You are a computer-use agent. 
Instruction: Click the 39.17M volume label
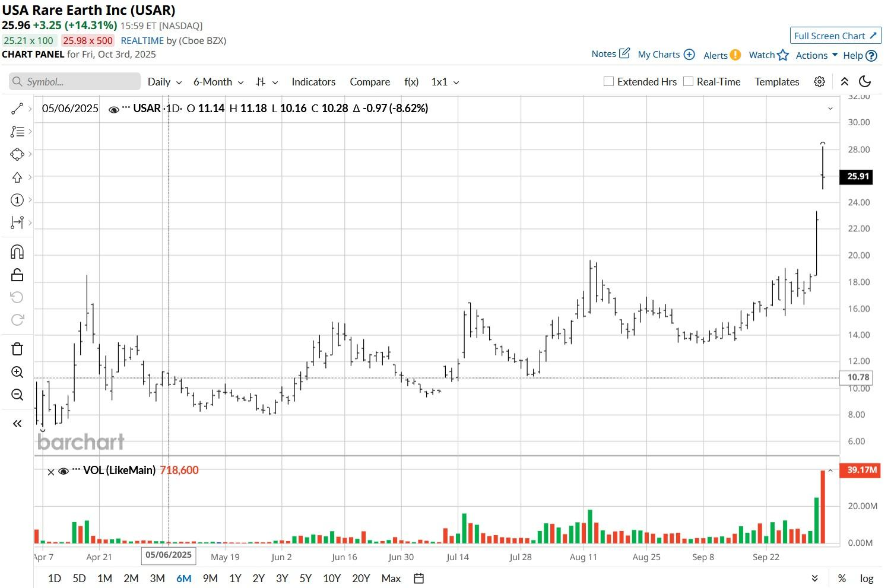(x=860, y=470)
